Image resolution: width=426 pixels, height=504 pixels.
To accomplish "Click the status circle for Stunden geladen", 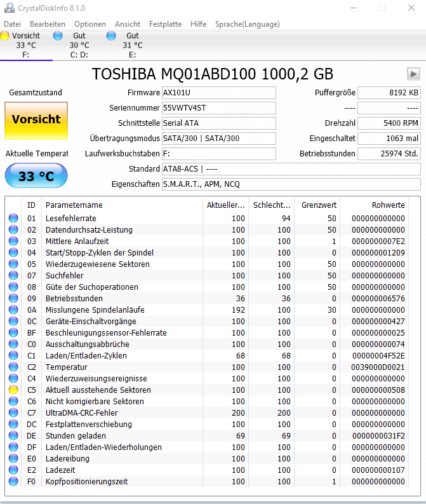I will point(13,435).
